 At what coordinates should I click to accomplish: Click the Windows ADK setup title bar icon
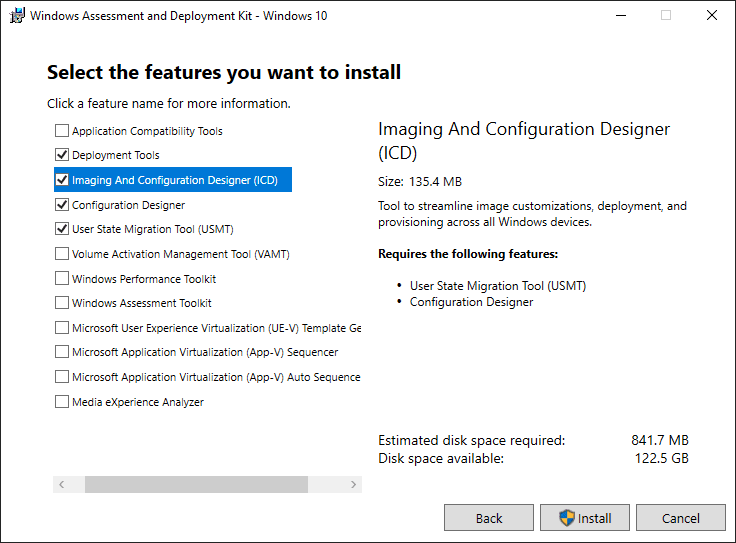17,16
